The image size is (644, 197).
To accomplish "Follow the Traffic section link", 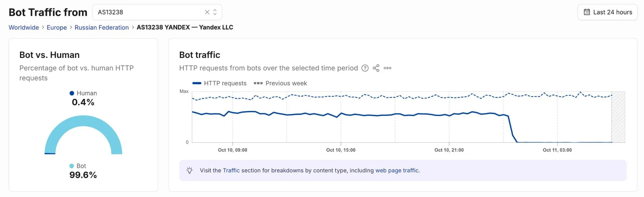I will coord(231,171).
